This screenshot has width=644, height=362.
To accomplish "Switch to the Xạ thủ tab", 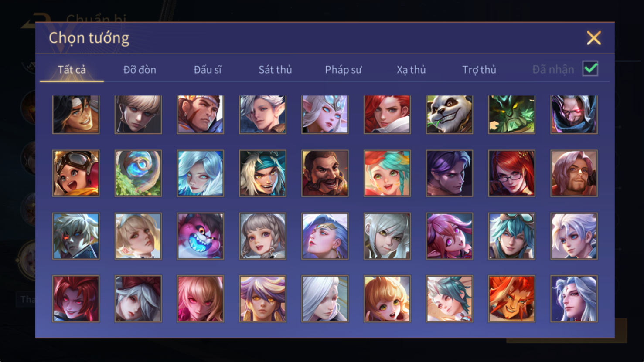I will click(411, 70).
